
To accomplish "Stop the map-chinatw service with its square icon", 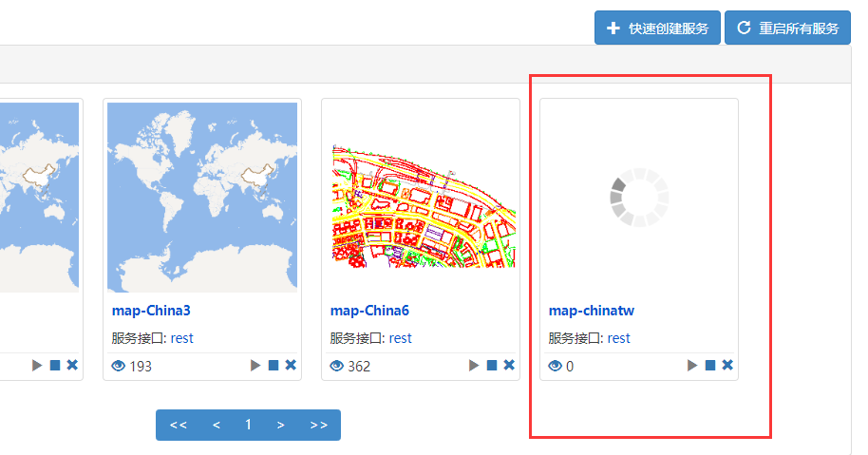I will pyautogui.click(x=710, y=366).
